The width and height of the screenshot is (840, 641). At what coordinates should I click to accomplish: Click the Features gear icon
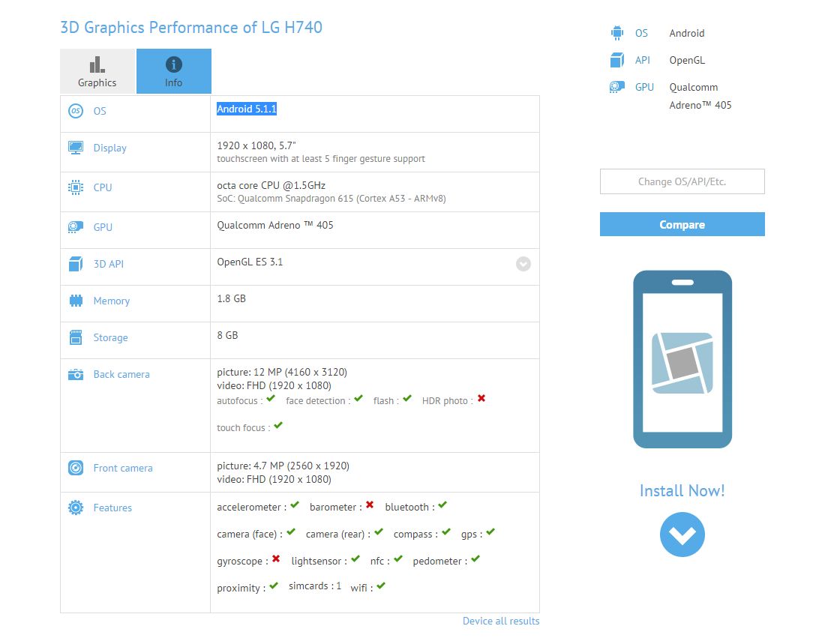[76, 508]
